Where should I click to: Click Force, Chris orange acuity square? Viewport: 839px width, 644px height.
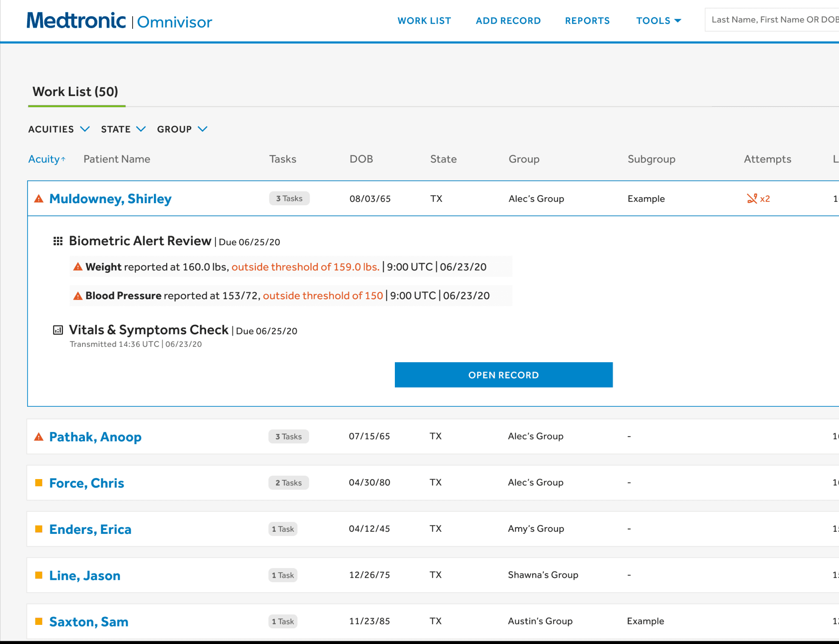(x=39, y=482)
